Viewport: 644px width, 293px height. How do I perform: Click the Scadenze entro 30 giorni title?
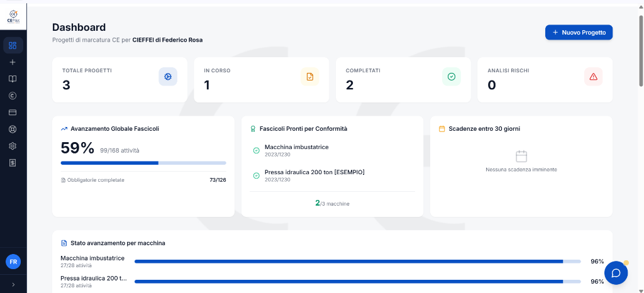click(484, 129)
